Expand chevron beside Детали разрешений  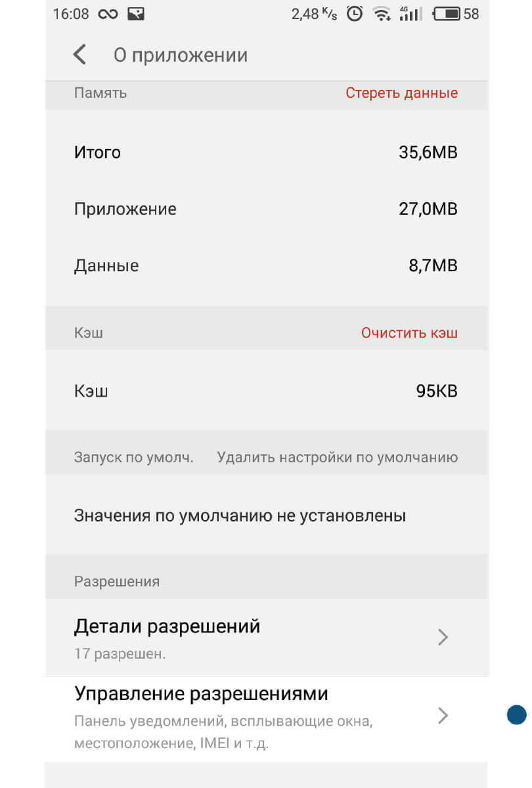pos(443,637)
